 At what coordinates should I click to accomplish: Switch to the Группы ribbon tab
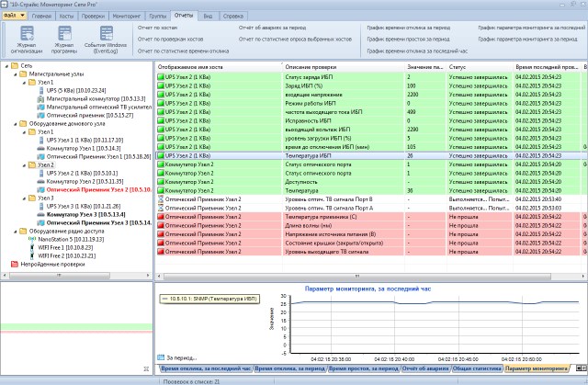[x=157, y=17]
